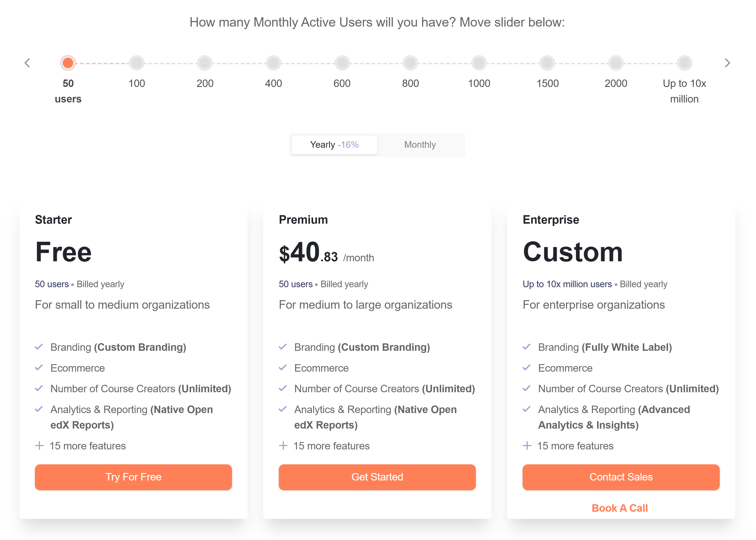
Task: Click the Enterprise plan's Ecommerce checkmark
Action: (527, 367)
